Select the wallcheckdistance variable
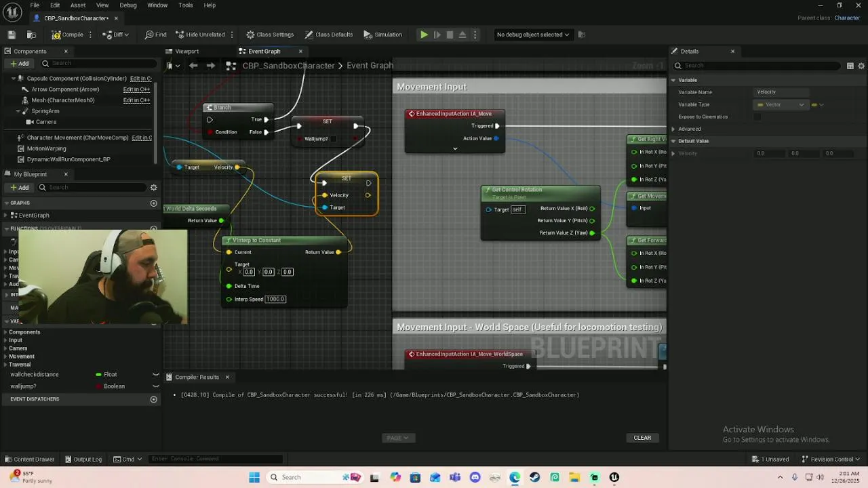The height and width of the screenshot is (488, 868). tap(35, 374)
